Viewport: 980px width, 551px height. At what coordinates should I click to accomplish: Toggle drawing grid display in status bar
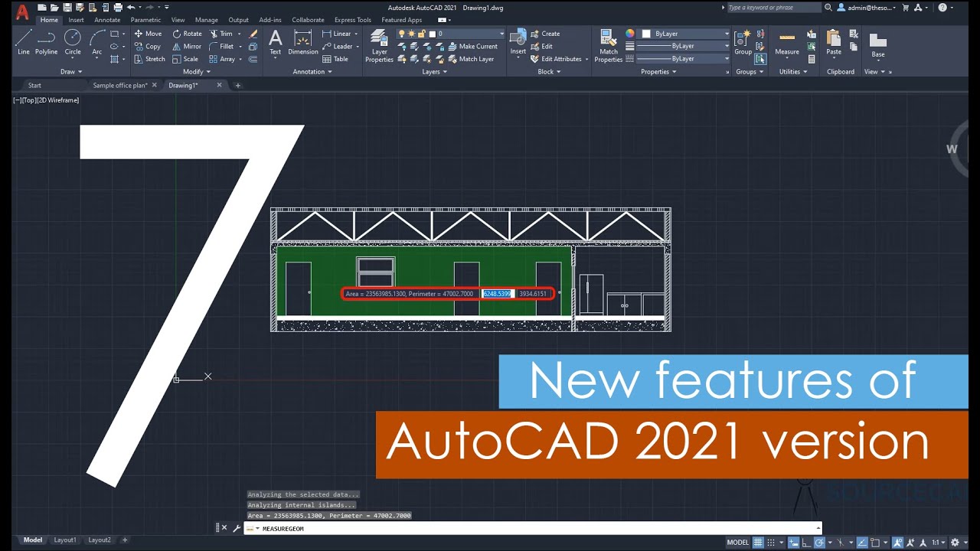[x=759, y=542]
